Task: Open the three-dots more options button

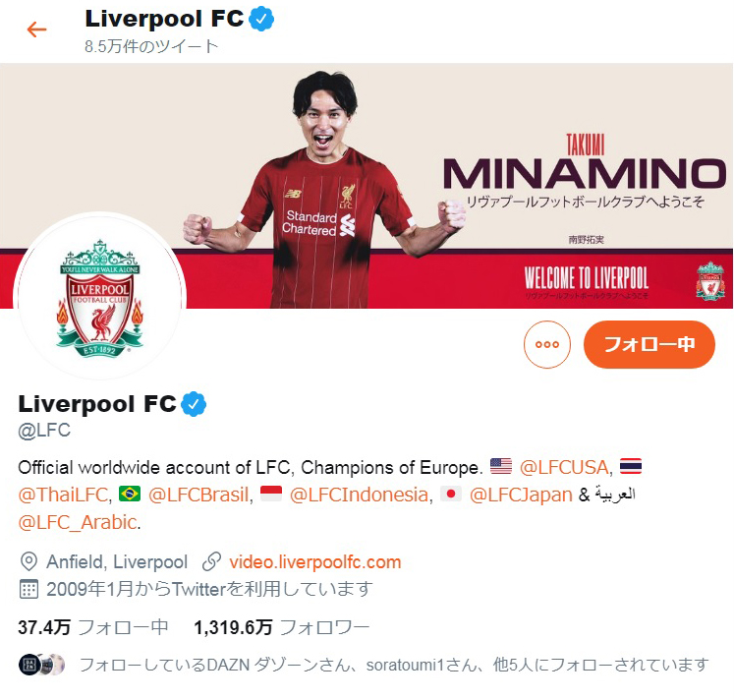Action: [546, 345]
